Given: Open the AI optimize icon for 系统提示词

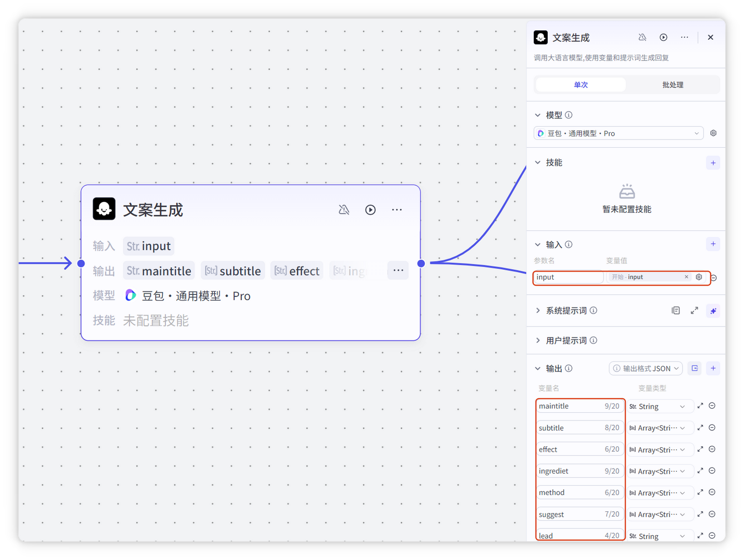Looking at the screenshot, I should [713, 311].
